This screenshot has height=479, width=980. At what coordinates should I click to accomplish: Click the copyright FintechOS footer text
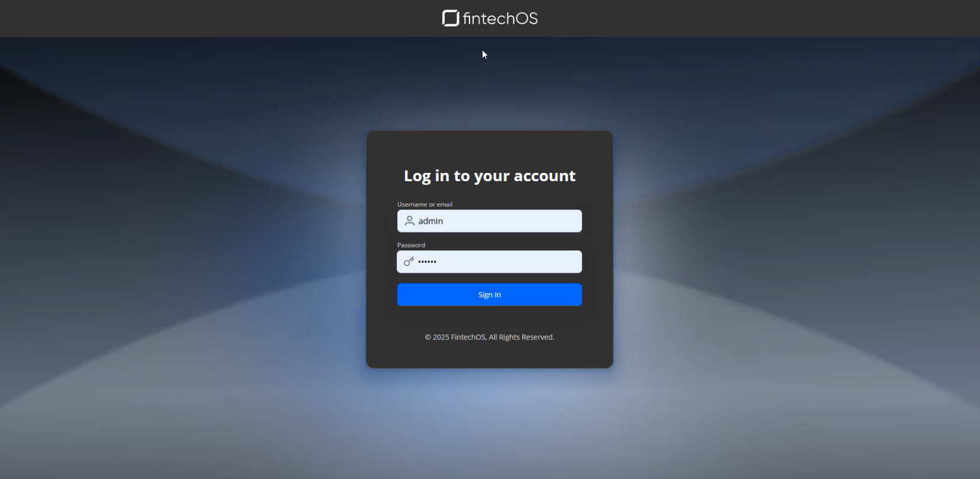pyautogui.click(x=490, y=337)
